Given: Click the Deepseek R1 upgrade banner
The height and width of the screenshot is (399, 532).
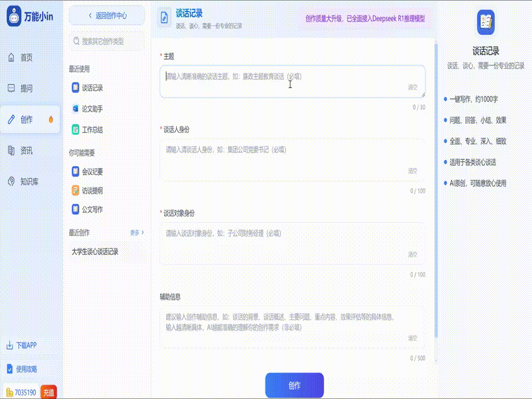Looking at the screenshot, I should [x=365, y=19].
